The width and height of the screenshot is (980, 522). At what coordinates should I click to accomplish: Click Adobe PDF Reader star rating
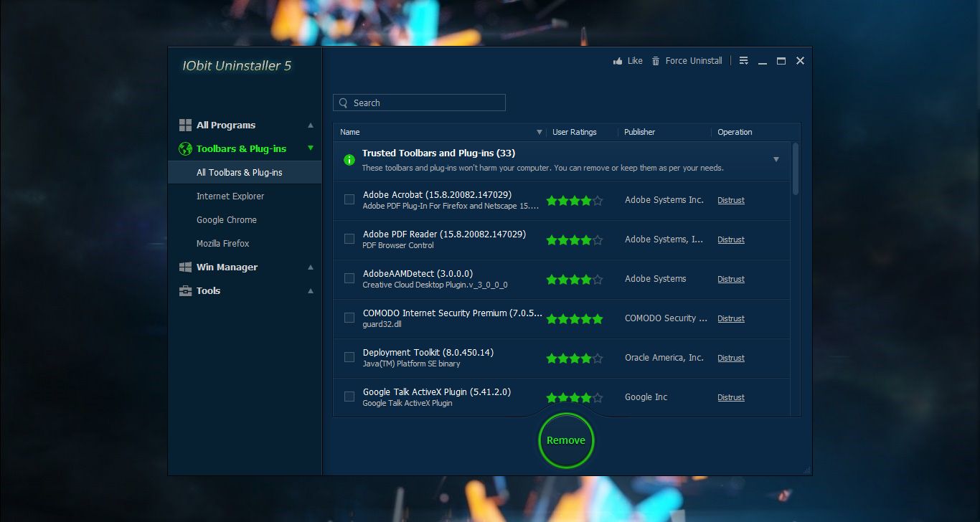point(575,240)
